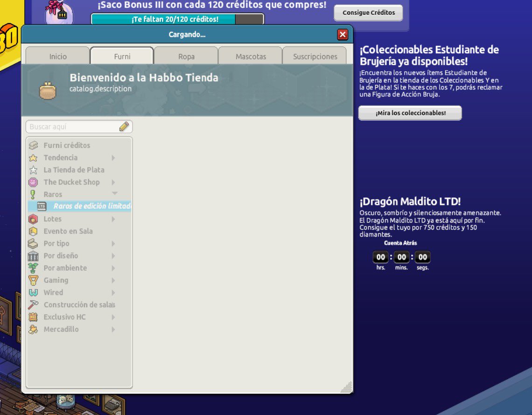Screen dimensions: 532x415
Task: Open the Suscripciones tab
Action: pos(315,56)
